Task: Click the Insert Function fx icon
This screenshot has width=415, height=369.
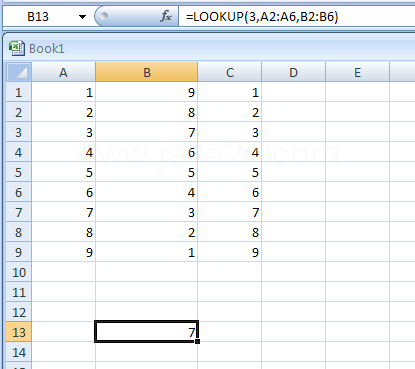Action: tap(166, 16)
